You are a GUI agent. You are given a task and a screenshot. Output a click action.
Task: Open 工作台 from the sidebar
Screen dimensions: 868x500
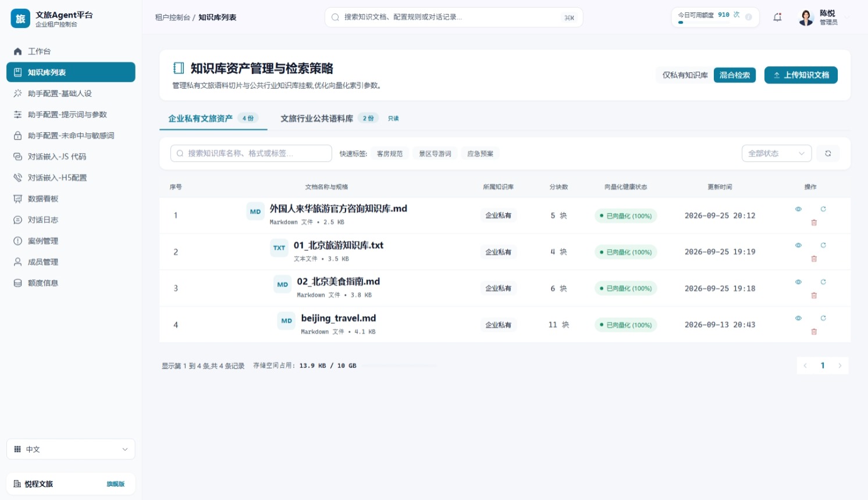pos(71,51)
